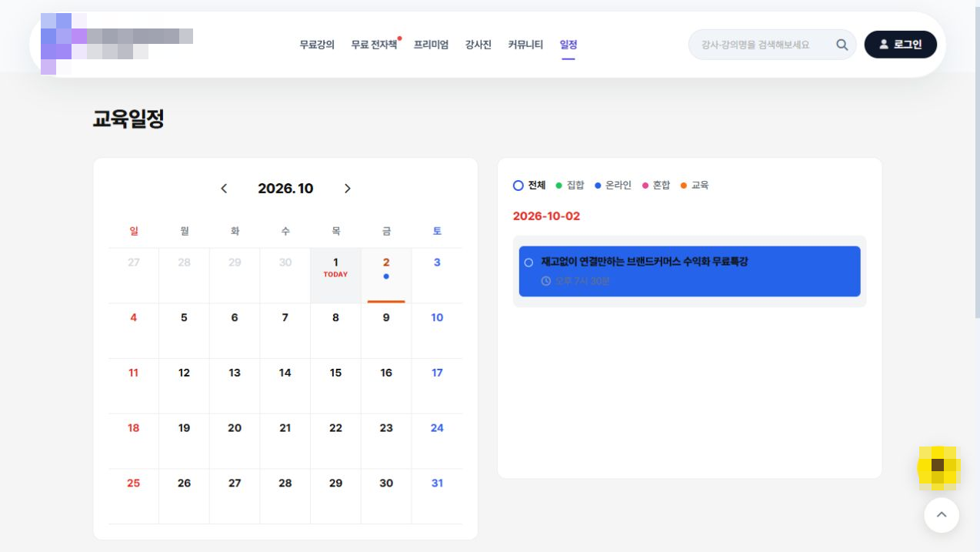Open the 강사진 menu
Image resolution: width=980 pixels, height=552 pixels.
pos(478,45)
